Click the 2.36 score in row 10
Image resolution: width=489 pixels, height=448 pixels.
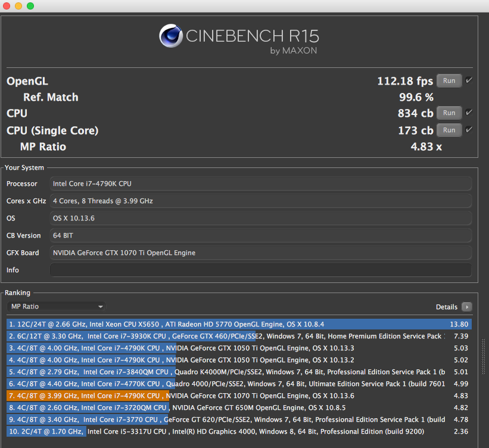461,431
